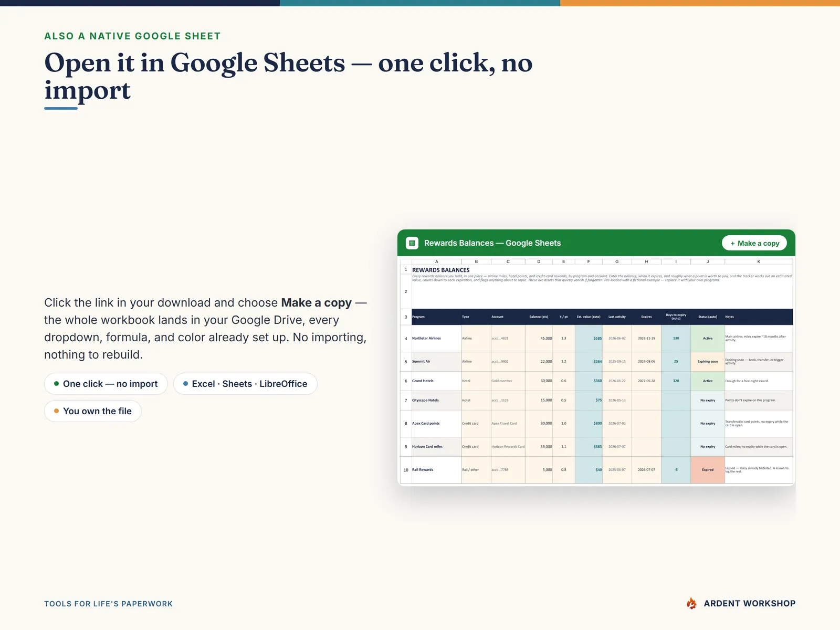The image size is (840, 630).
Task: Click the 'Status (auto)' header cell
Action: click(708, 317)
